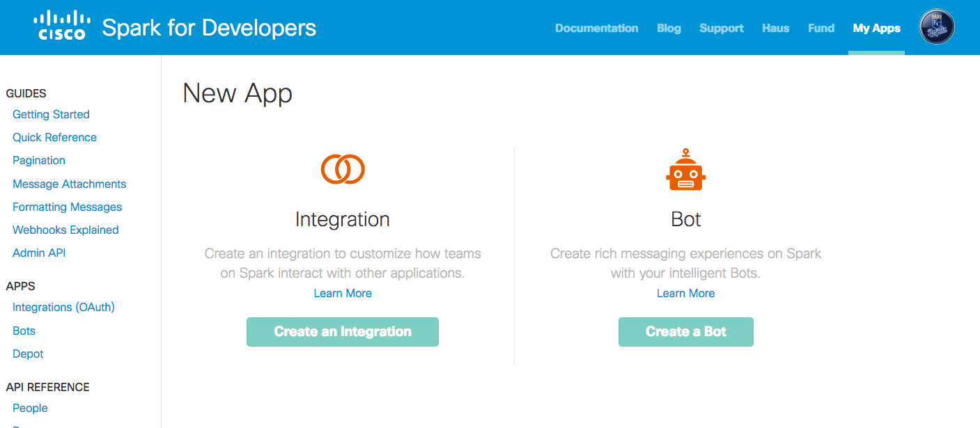Go to the Blog page

tap(669, 29)
